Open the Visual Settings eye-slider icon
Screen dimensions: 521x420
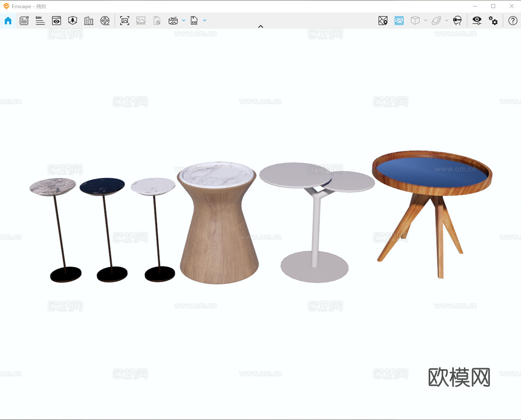click(477, 21)
